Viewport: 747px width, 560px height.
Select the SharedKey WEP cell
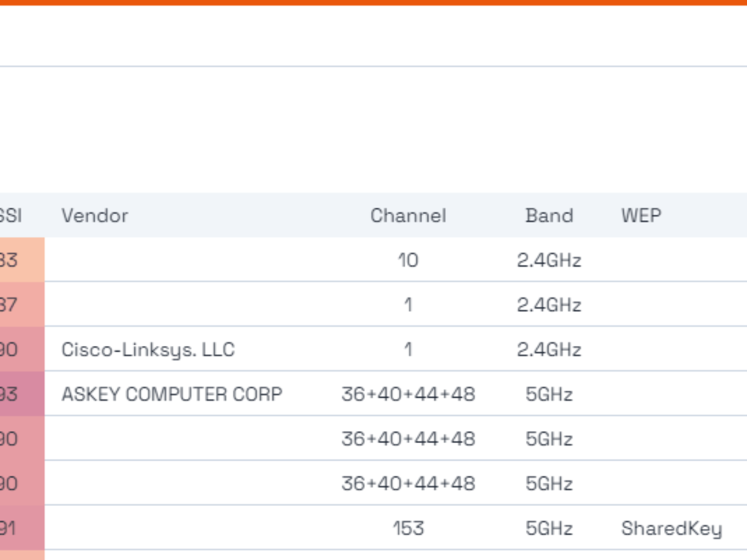(x=671, y=528)
